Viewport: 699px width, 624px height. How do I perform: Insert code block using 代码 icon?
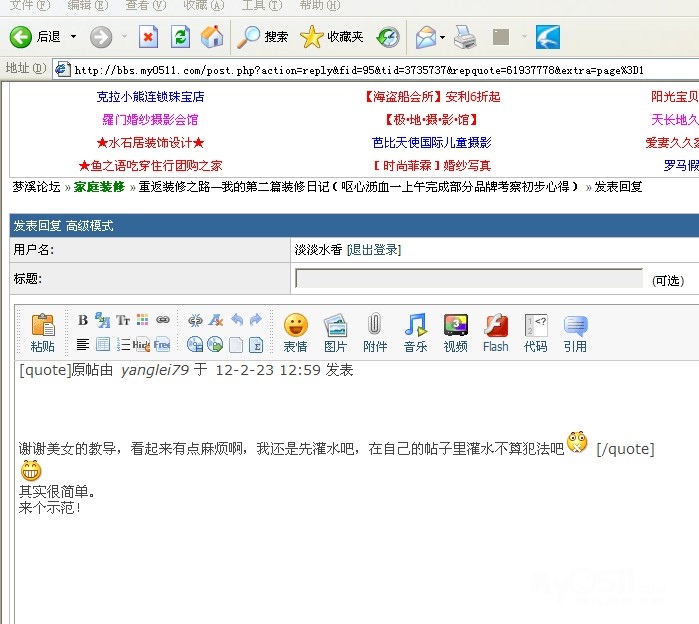[535, 331]
